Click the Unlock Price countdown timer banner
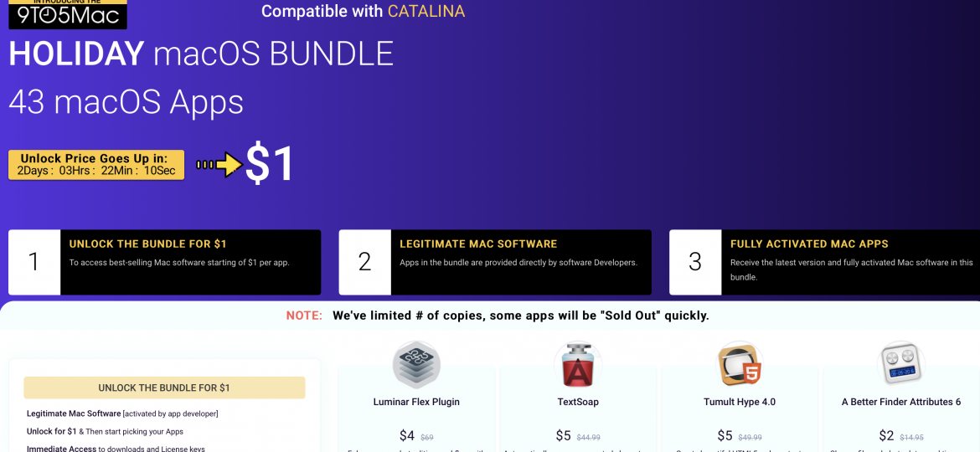980x452 pixels. 96,165
